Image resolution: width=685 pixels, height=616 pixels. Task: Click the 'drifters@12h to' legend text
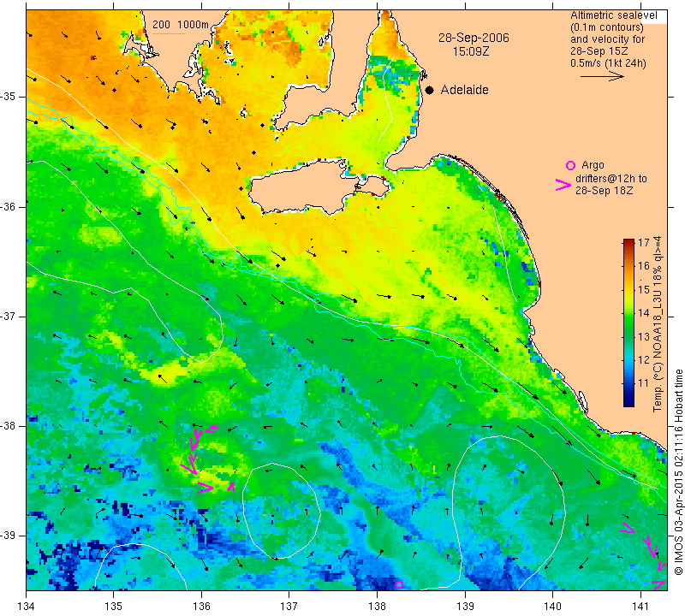(611, 179)
